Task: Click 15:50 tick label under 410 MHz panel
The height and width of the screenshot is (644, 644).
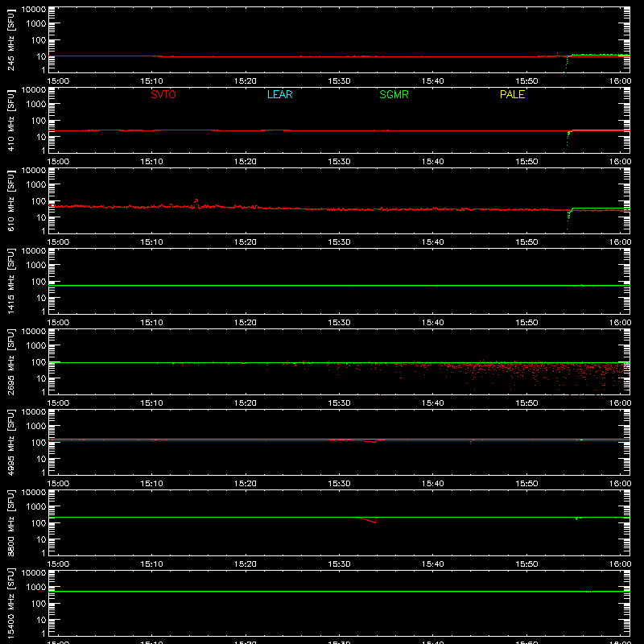Action: click(526, 162)
